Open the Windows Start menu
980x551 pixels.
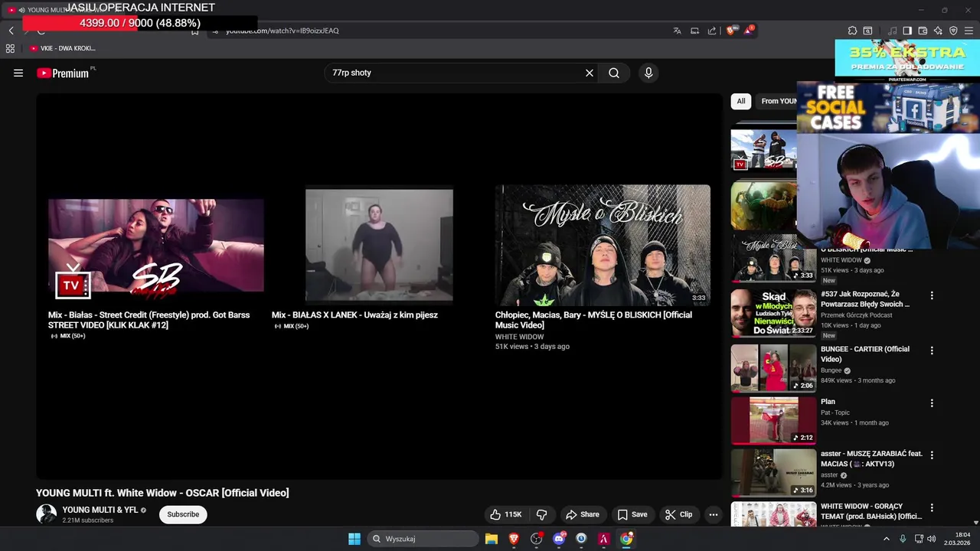(x=354, y=539)
